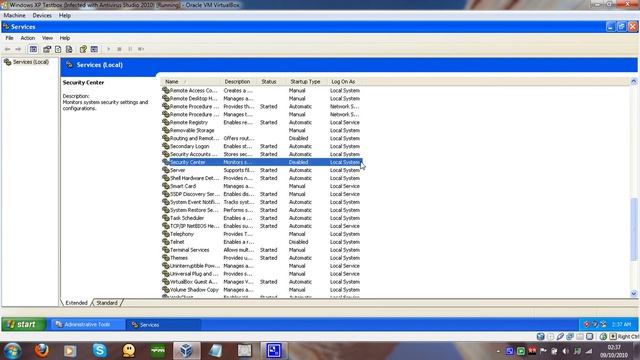Open the Action menu

click(27, 38)
